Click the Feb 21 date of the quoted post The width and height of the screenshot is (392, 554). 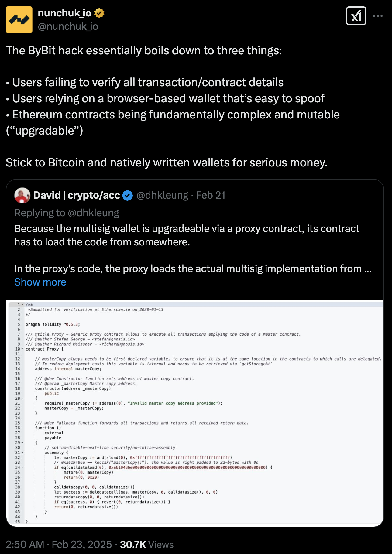(211, 195)
